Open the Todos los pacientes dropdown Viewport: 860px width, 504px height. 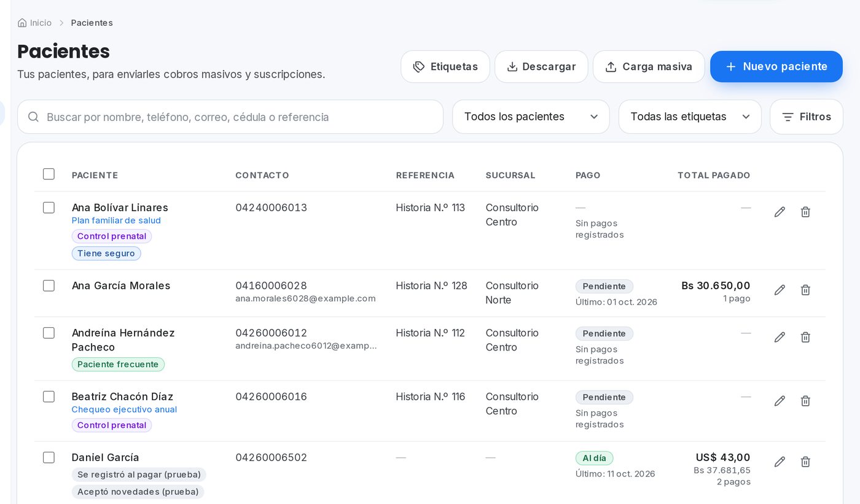point(531,117)
